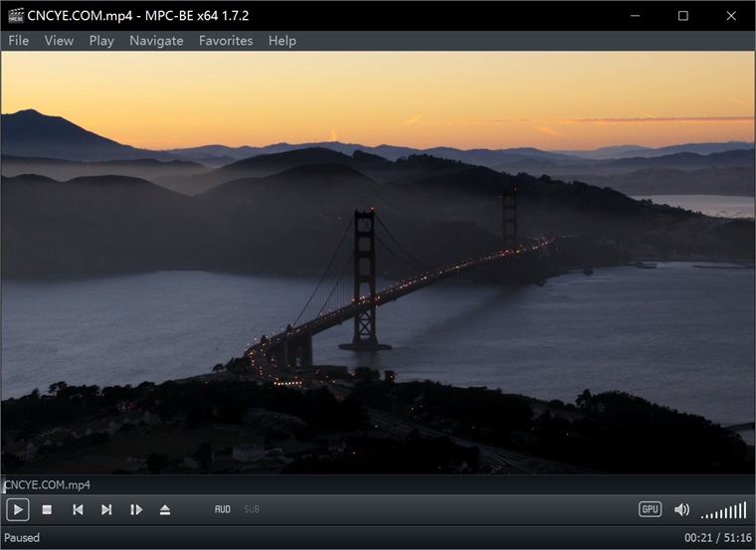Image resolution: width=756 pixels, height=550 pixels.
Task: Toggle the GPU decoding indicator
Action: coord(650,509)
